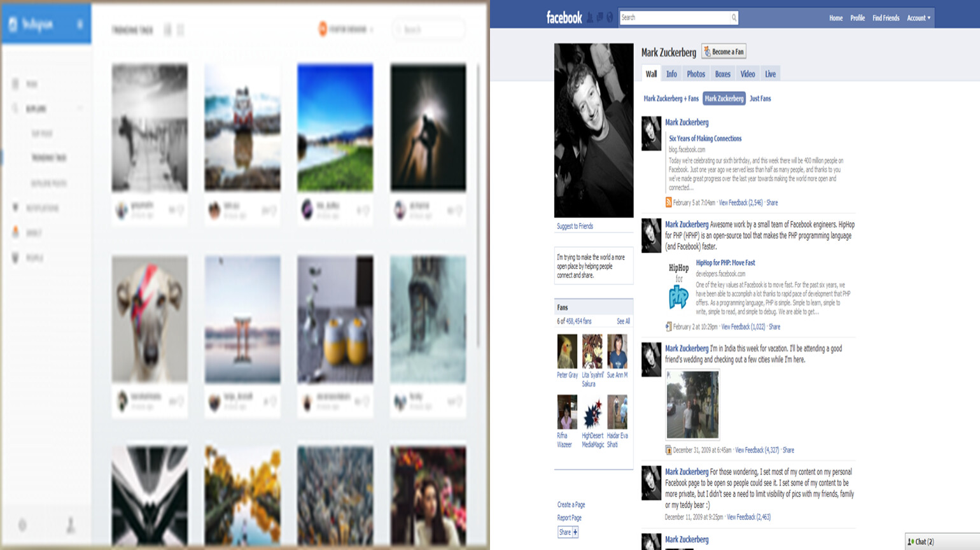980x550 pixels.
Task: Select the highlighted Mark Zuckerberg wall filter
Action: tap(724, 99)
